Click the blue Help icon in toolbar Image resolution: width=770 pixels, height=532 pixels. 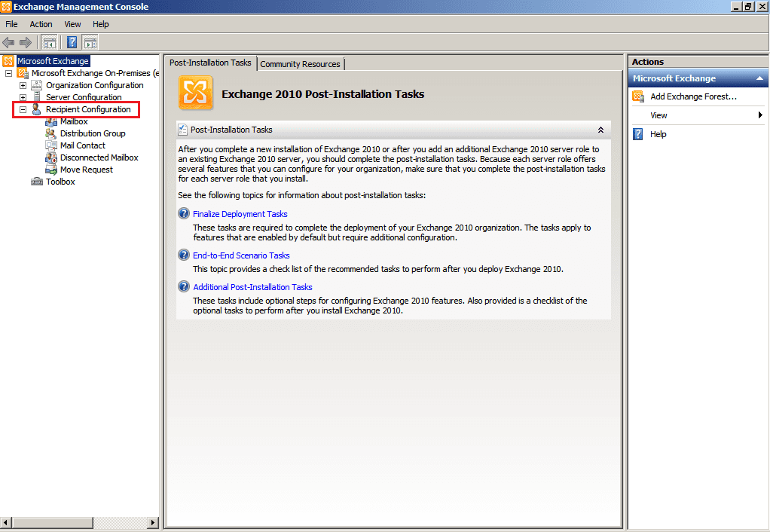72,42
